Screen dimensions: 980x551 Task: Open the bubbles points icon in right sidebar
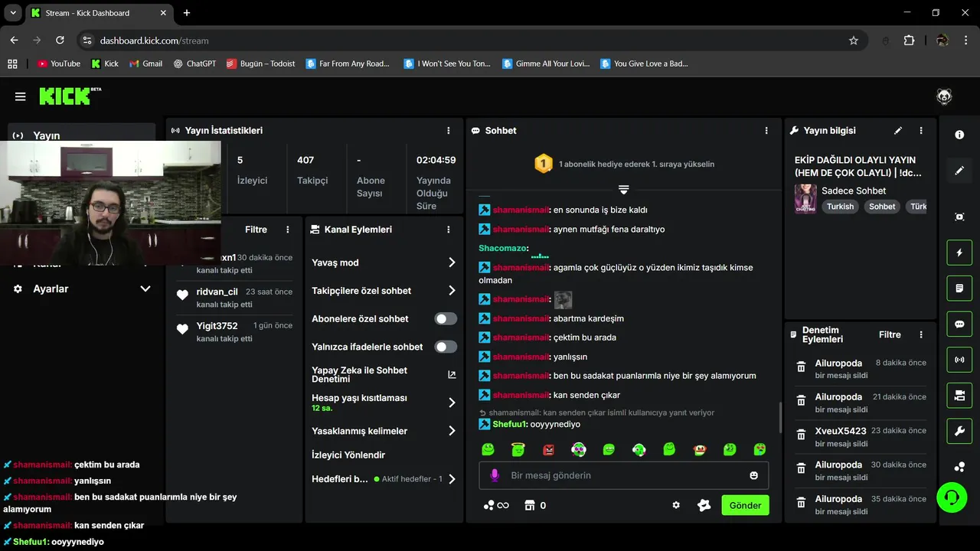tap(959, 466)
